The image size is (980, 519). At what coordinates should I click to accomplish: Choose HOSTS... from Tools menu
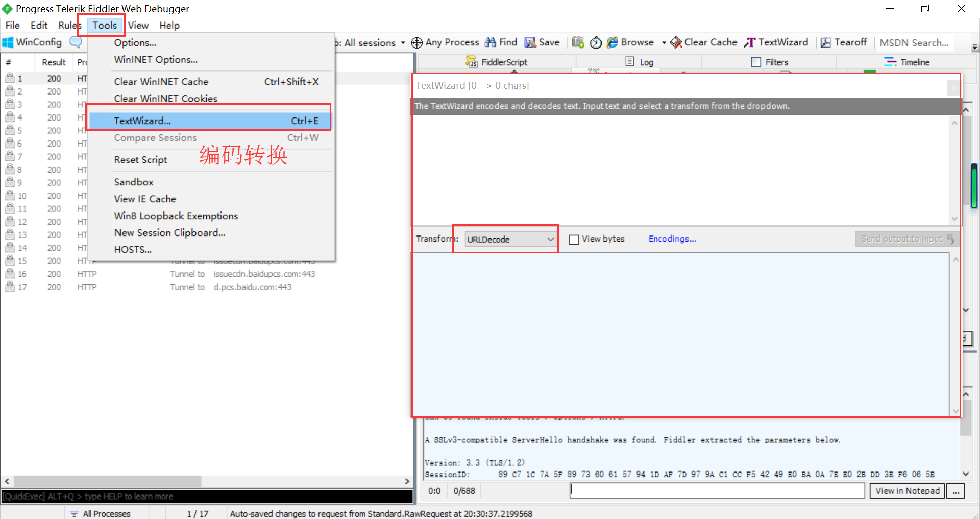pos(211,250)
